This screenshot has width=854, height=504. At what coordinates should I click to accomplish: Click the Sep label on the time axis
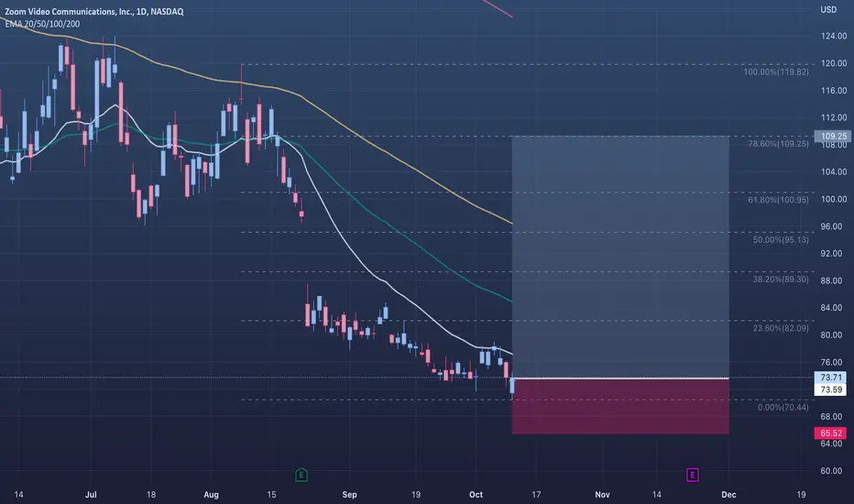coord(349,494)
